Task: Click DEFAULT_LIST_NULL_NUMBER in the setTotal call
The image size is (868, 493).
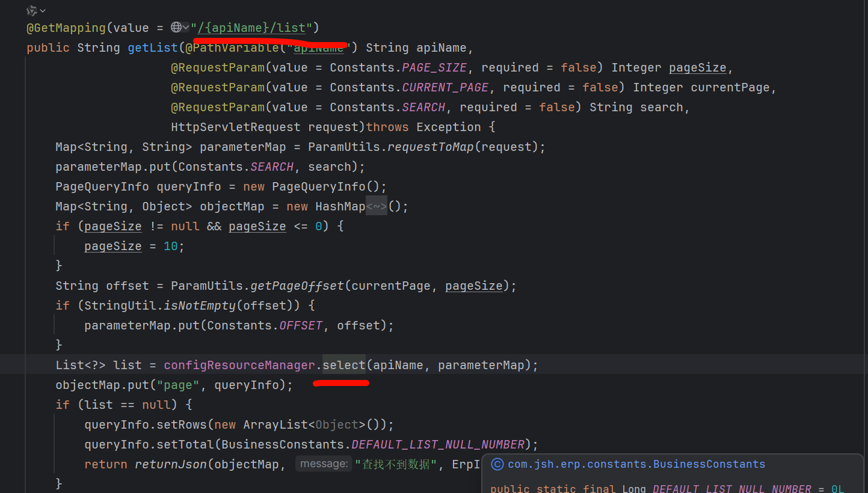Action: tap(438, 444)
